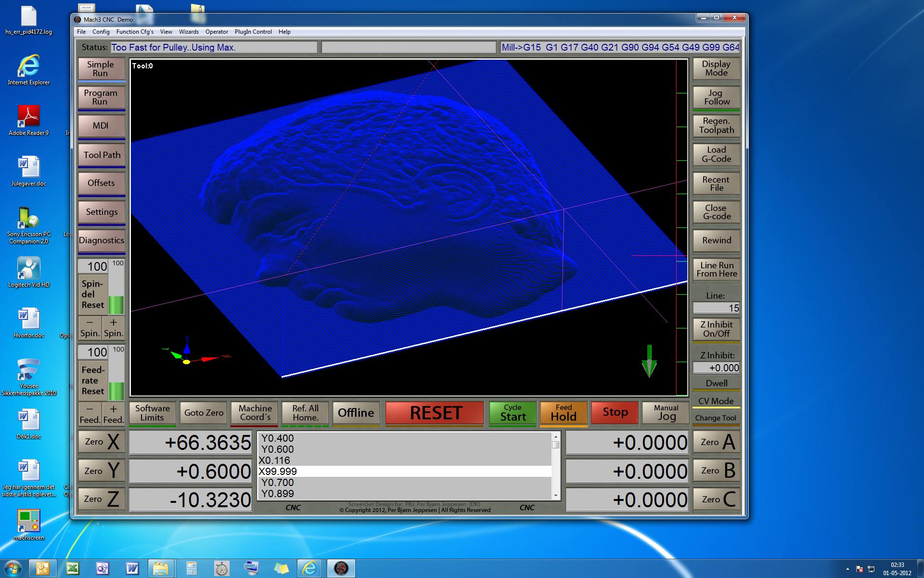Decrease spindle speed with minus Spin button
The image size is (924, 578).
pos(90,328)
